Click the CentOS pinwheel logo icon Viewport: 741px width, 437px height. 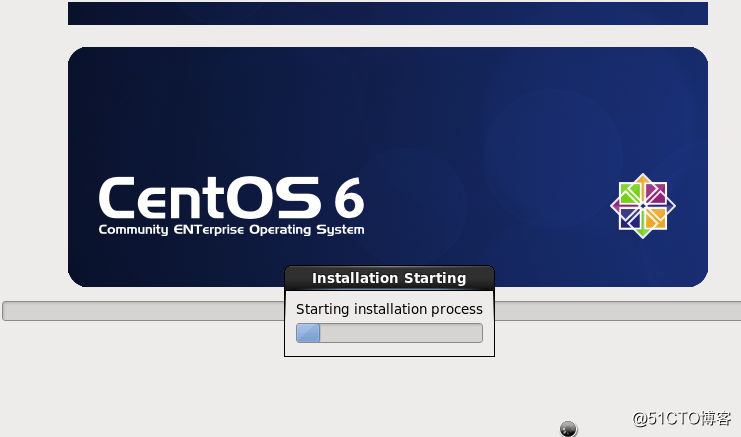click(643, 206)
